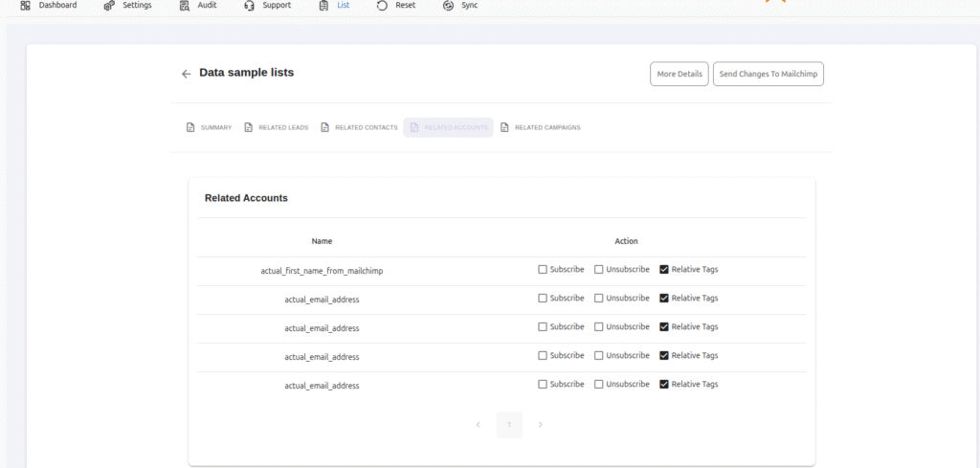The height and width of the screenshot is (468, 980).
Task: Click the Name column header
Action: click(322, 241)
